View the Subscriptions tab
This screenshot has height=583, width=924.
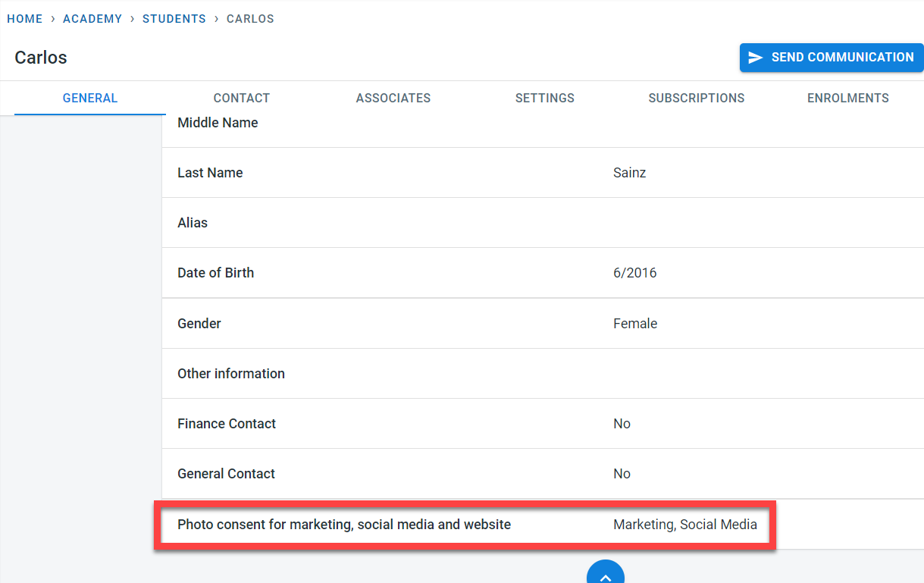697,98
